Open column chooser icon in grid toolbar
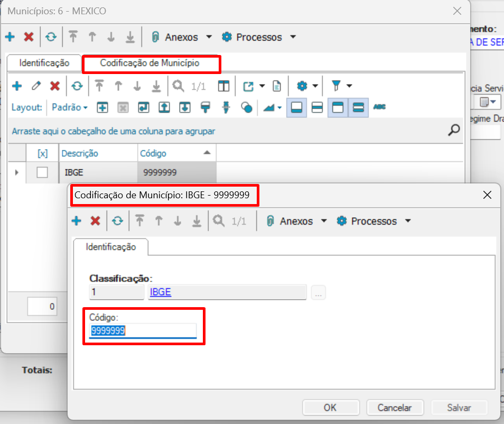The image size is (504, 424). pyautogui.click(x=223, y=86)
